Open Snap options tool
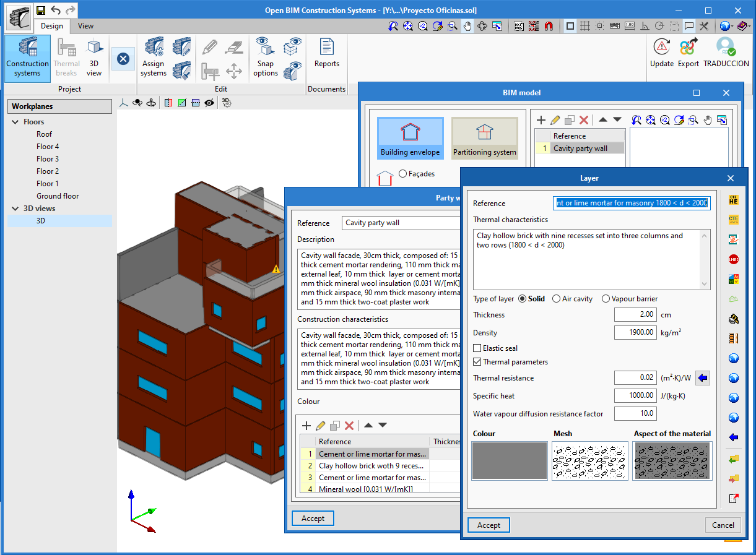756x555 pixels. (266, 58)
